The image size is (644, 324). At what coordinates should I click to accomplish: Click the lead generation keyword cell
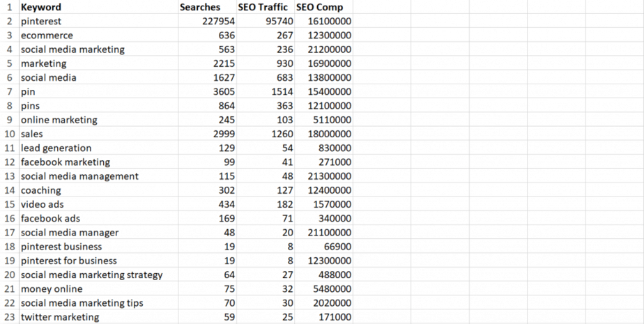click(x=56, y=148)
